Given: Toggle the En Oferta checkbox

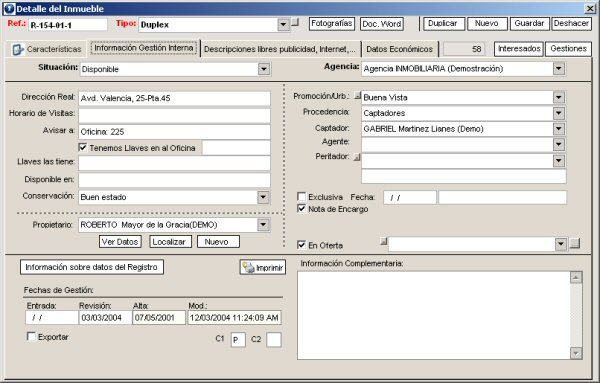Looking at the screenshot, I should click(302, 245).
